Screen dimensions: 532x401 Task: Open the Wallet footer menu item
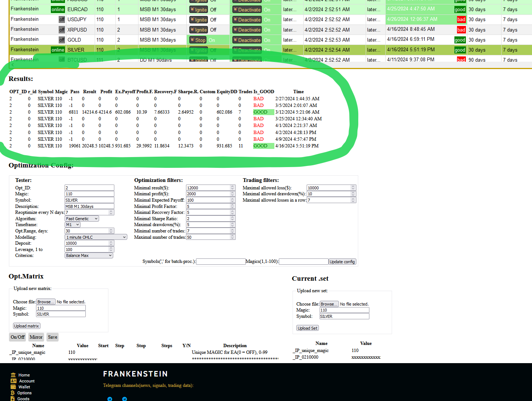pyautogui.click(x=24, y=387)
